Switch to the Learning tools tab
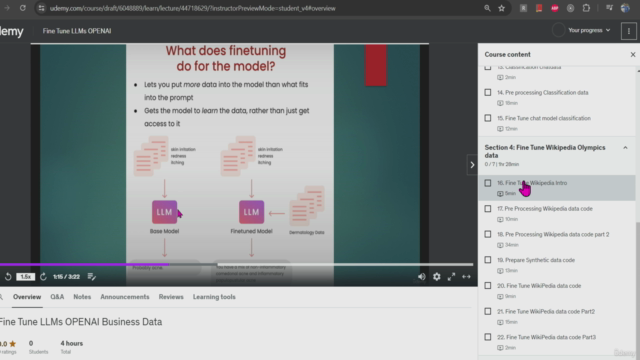Viewport: 640px width, 360px height. (214, 297)
